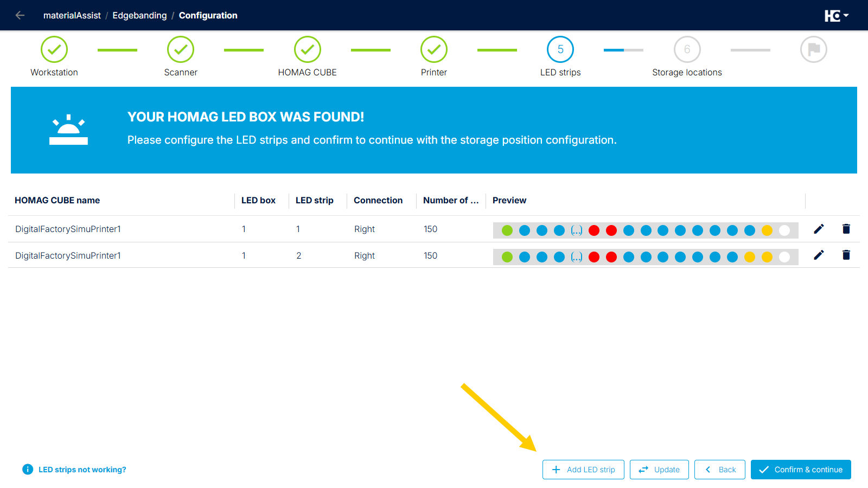Delete LED strip 2 with trash icon
The image size is (868, 488).
[846, 255]
